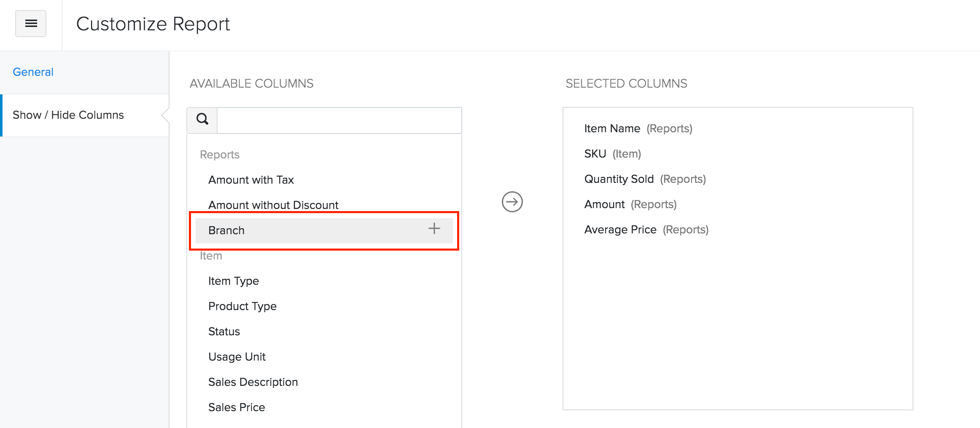The image size is (980, 428).
Task: Click the plus icon beside Branch
Action: (x=434, y=229)
